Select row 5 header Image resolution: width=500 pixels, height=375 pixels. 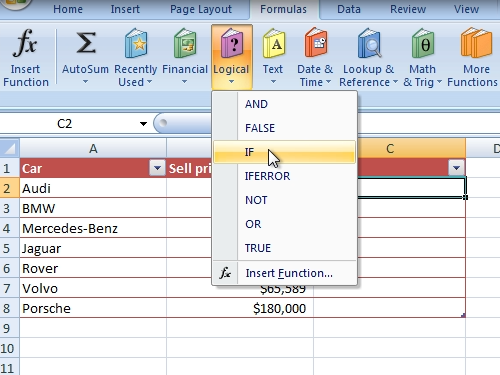point(10,248)
